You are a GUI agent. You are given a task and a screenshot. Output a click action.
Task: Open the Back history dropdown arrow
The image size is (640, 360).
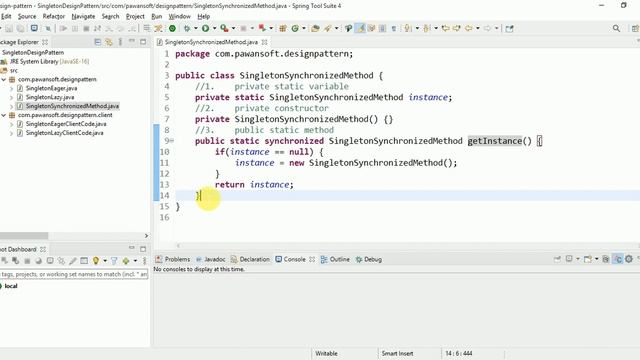click(477, 28)
